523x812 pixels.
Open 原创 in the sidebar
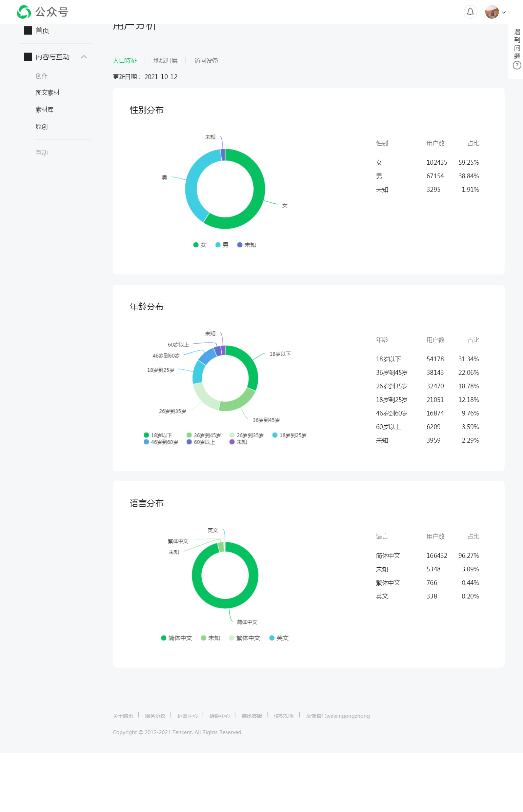[41, 127]
